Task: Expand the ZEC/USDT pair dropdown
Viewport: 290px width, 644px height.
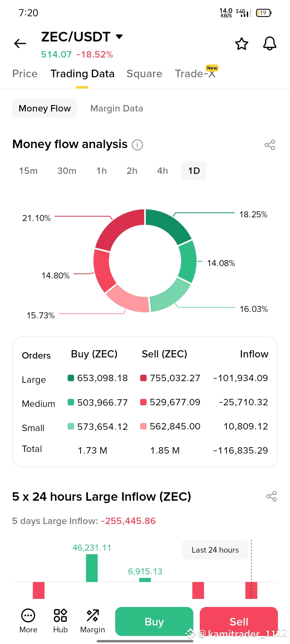Action: point(119,37)
